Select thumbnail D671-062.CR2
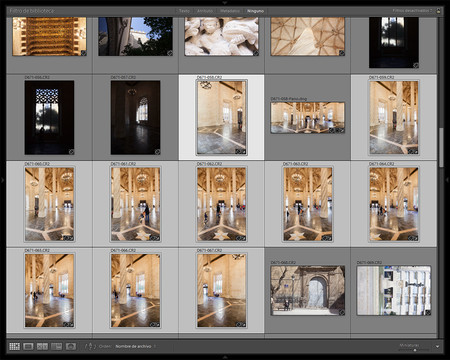The height and width of the screenshot is (360, 450). tap(221, 204)
